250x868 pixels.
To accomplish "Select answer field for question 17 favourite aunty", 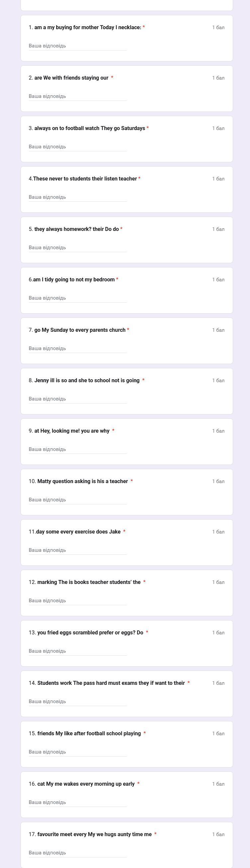I will click(78, 853).
